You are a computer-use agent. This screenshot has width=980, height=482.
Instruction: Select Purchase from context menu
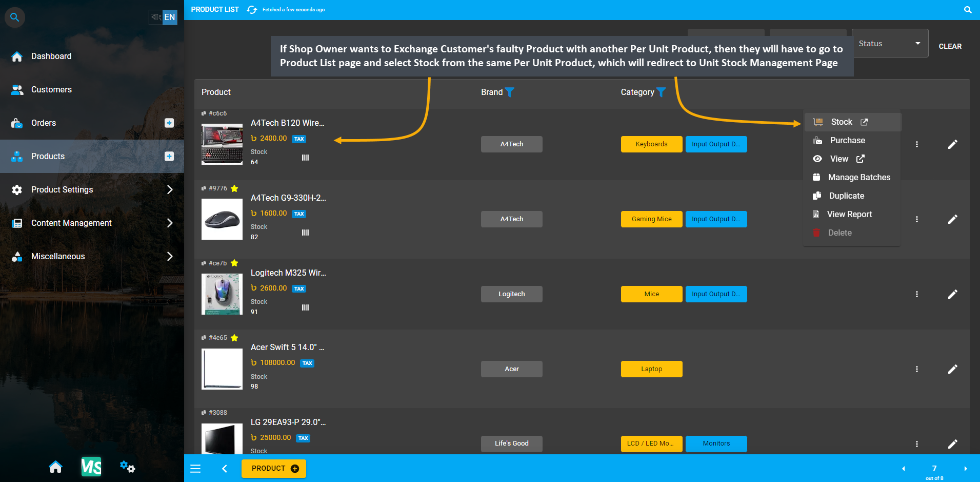coord(852,141)
